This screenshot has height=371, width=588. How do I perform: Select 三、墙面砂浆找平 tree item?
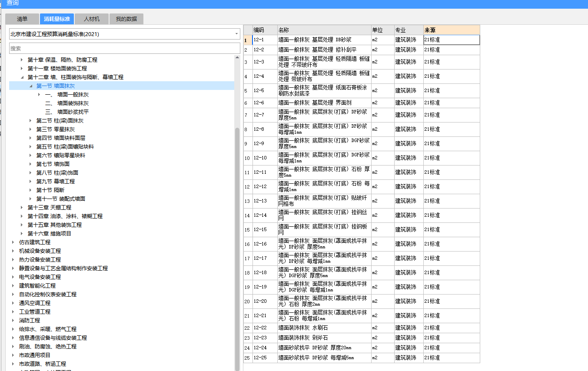pos(67,112)
